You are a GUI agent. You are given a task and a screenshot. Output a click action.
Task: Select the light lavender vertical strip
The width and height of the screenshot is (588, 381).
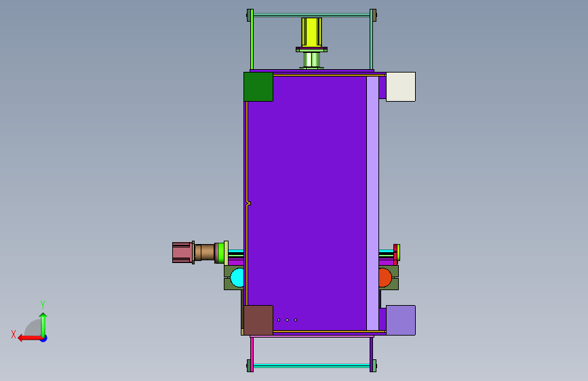tap(372, 203)
